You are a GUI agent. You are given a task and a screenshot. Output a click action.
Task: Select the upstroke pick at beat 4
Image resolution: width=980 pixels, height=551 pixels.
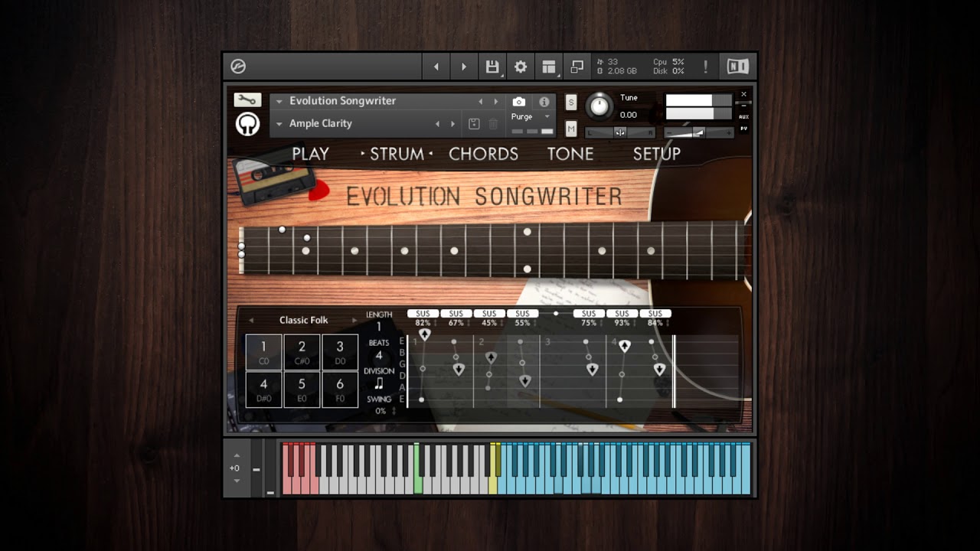coord(625,346)
